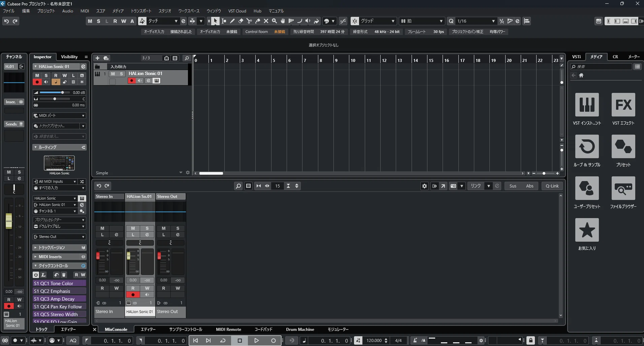Adjust the Inspector pan slider at C

[55, 99]
